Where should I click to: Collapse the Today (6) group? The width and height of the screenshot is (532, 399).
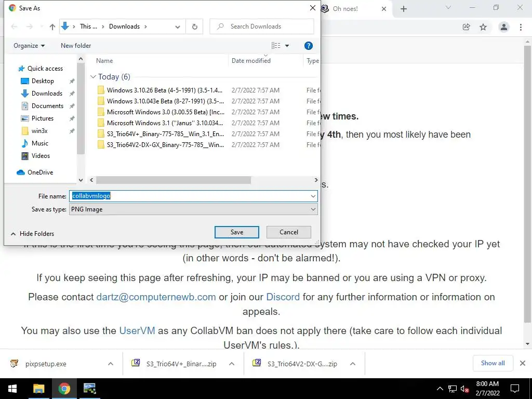(93, 77)
